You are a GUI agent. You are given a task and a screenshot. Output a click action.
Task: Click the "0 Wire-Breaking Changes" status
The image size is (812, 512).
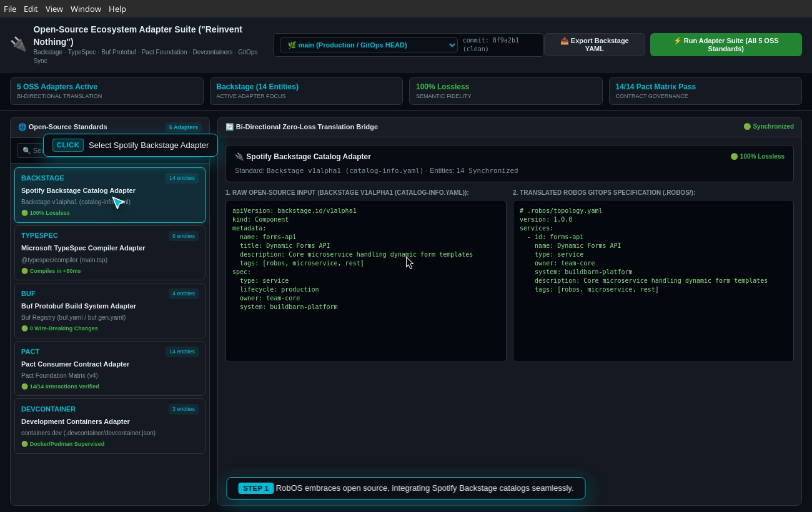coord(59,328)
